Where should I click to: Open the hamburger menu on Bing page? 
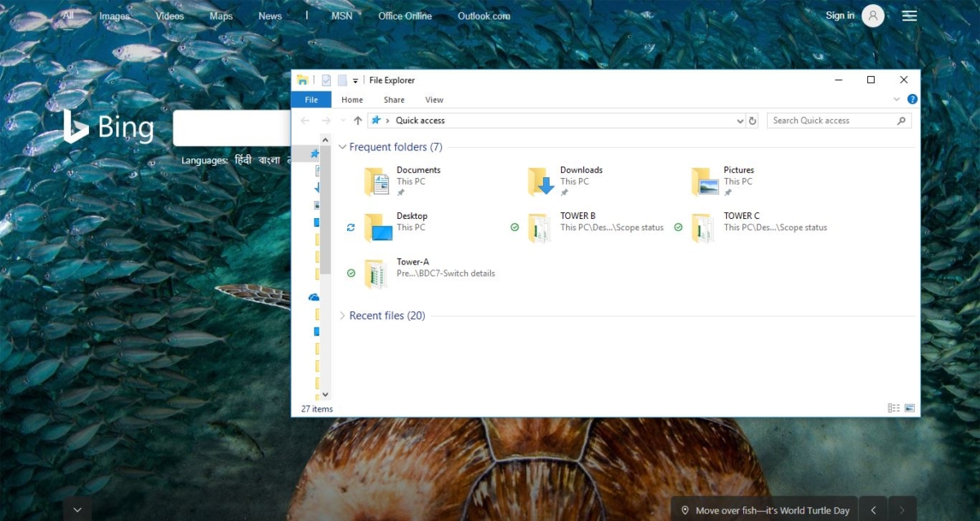(909, 15)
